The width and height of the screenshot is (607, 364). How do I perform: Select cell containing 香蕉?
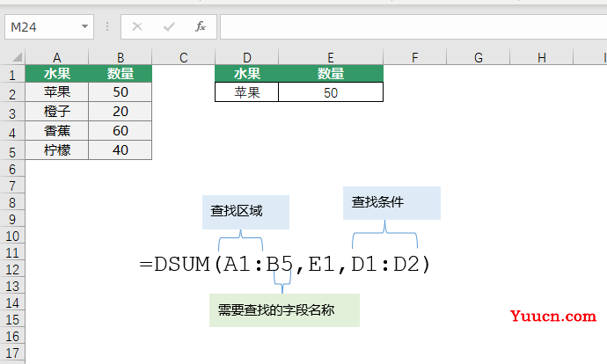[57, 131]
